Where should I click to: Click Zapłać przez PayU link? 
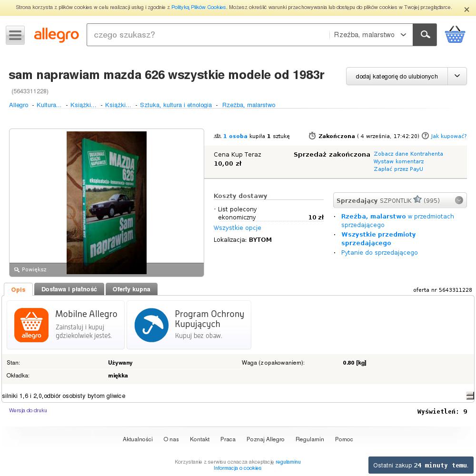pyautogui.click(x=398, y=169)
